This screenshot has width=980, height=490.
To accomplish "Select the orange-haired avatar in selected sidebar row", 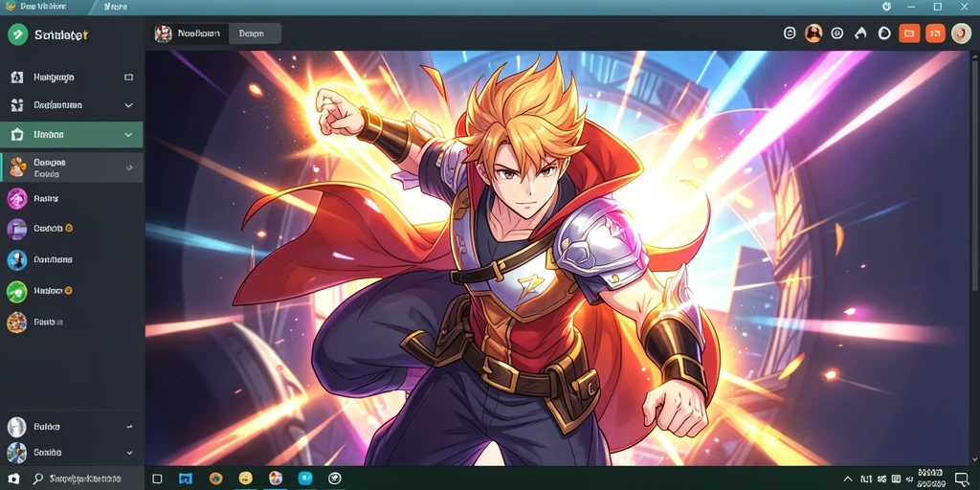I will [17, 167].
